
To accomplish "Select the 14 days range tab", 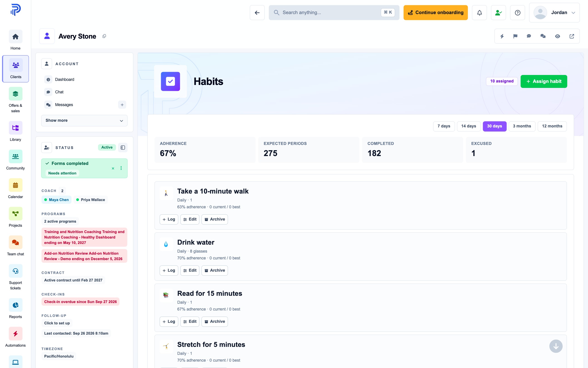I will click(x=468, y=126).
